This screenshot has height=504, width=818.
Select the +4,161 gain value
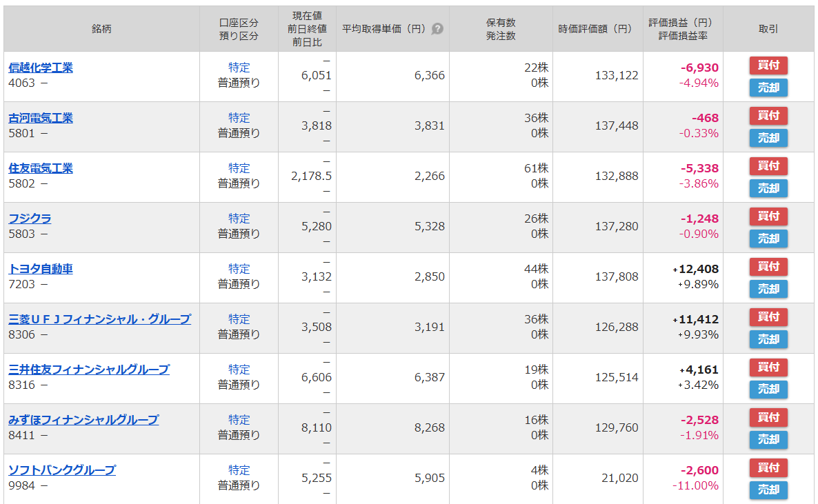699,370
